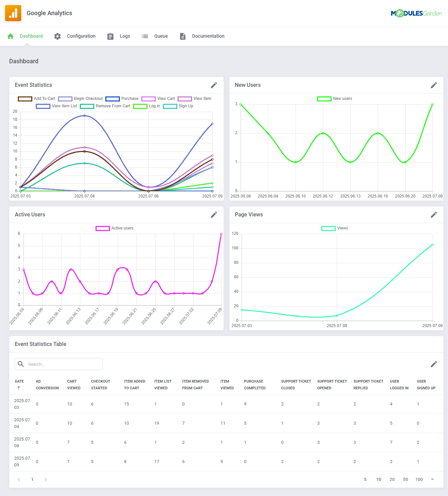
Task: Show unlimited rows with infinity option
Action: point(433,480)
